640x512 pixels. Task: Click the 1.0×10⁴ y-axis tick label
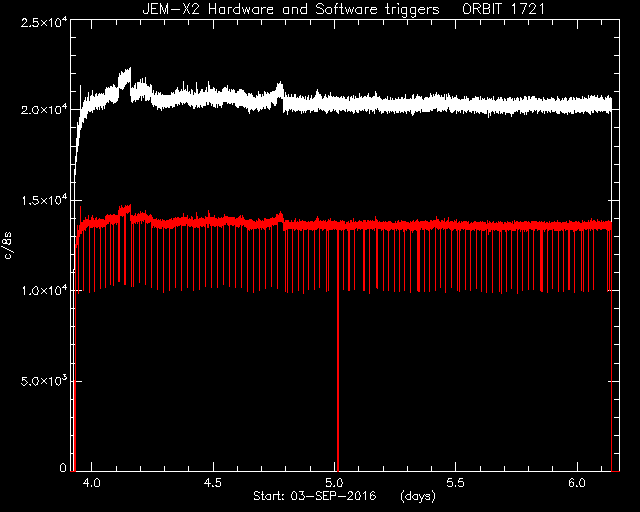tap(44, 291)
